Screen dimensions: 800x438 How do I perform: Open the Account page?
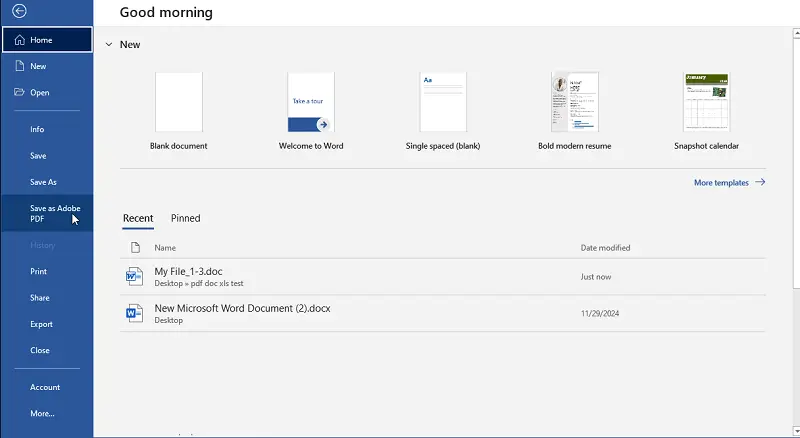47,387
